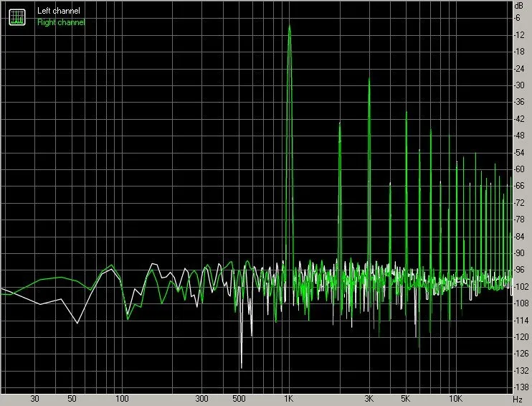Click the "-138" dB scale value
Viewport: 532px width, 406px height.
[521, 387]
